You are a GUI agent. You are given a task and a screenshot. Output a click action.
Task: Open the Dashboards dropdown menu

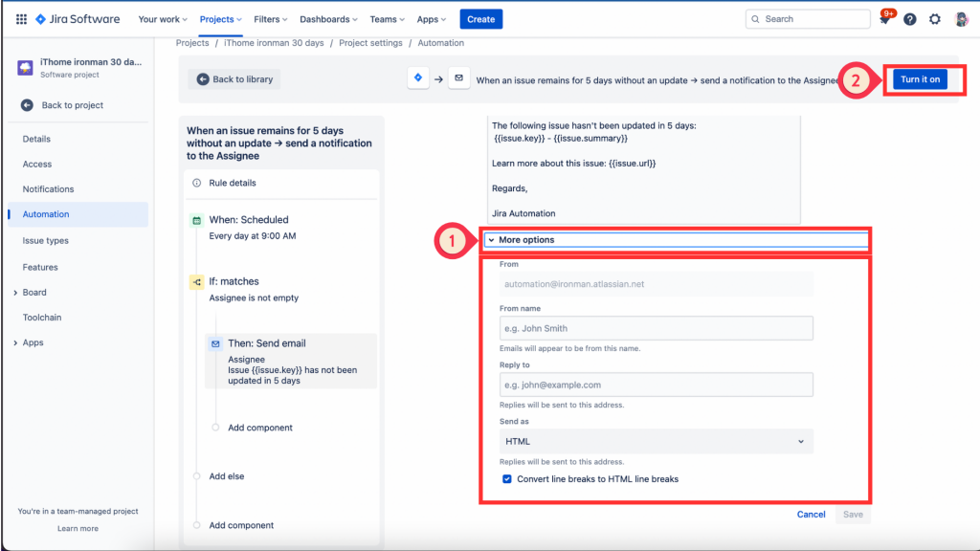(x=329, y=19)
